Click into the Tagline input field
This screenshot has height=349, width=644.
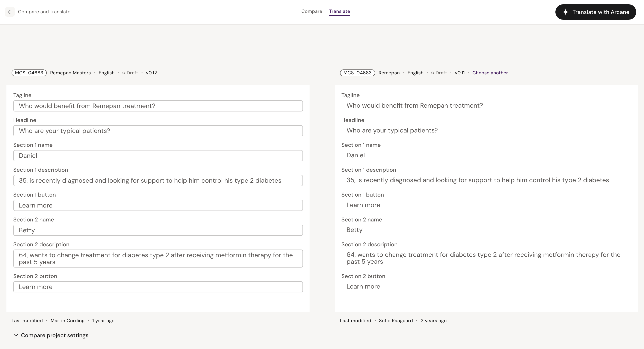click(x=158, y=106)
